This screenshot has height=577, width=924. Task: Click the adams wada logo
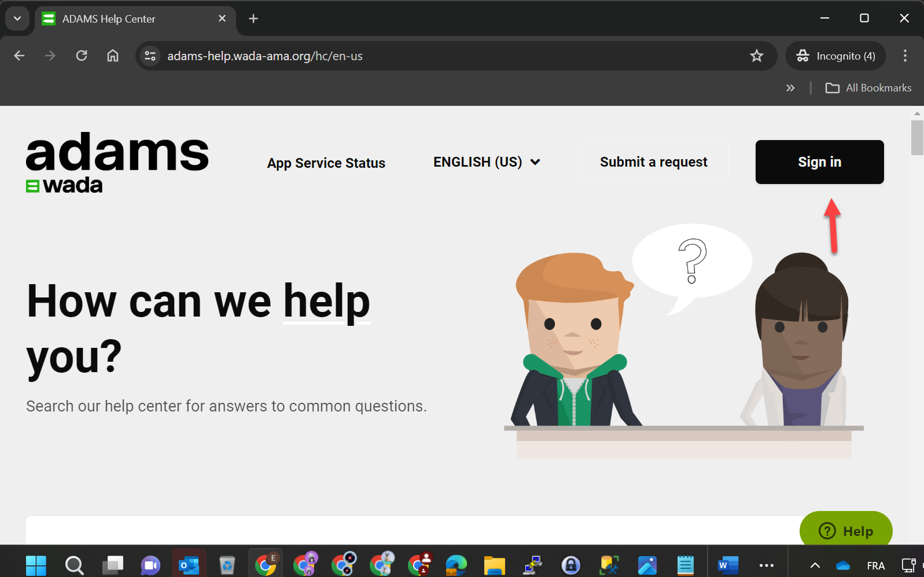click(x=117, y=162)
